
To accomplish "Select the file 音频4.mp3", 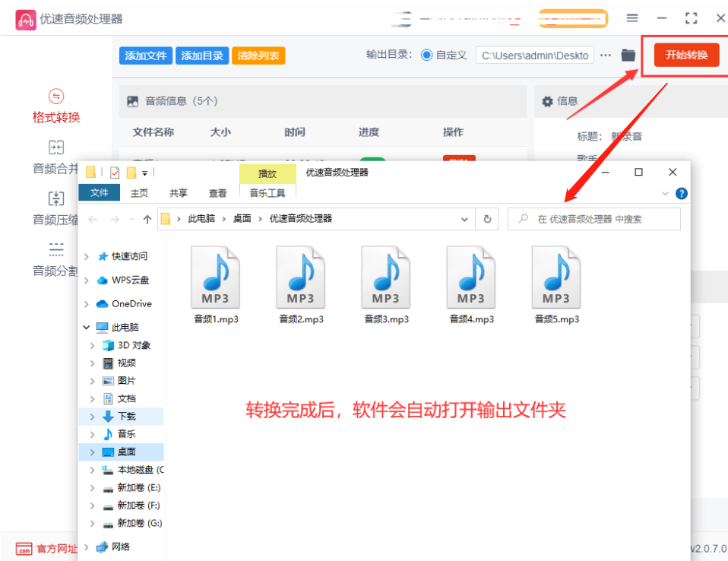I will click(x=471, y=284).
